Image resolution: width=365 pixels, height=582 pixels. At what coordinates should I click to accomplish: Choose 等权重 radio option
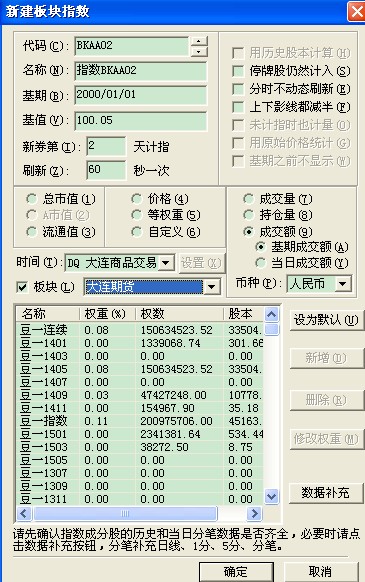pos(137,215)
